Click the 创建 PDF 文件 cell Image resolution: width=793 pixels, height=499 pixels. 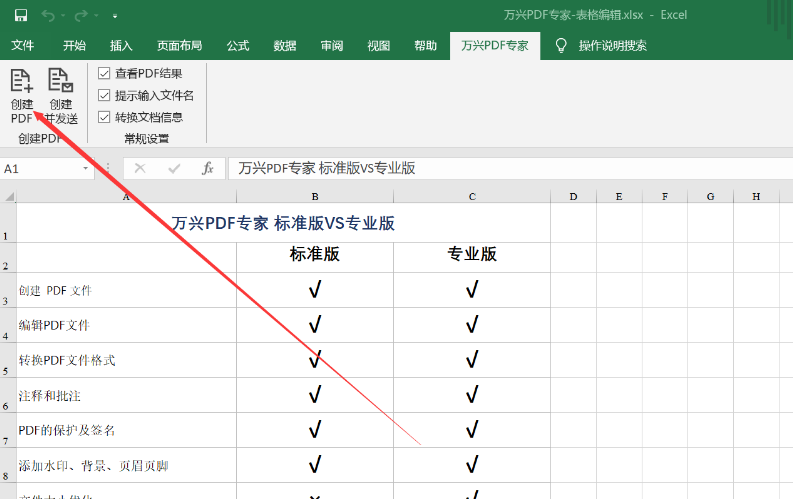tap(126, 290)
